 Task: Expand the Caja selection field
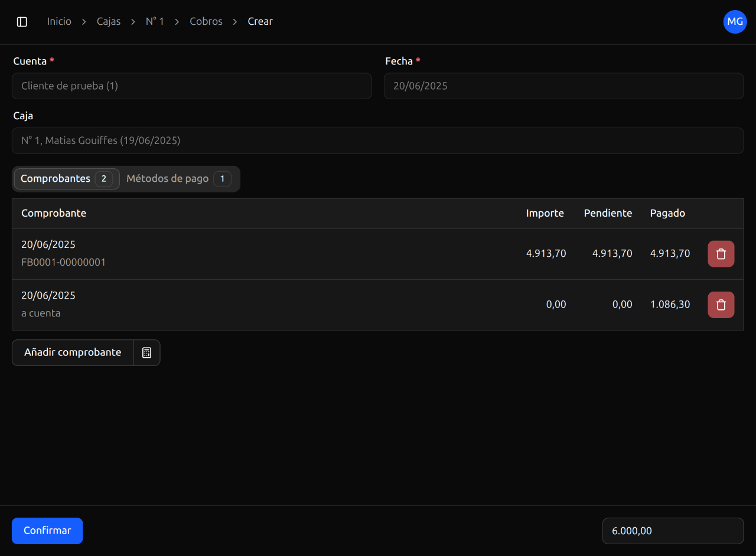click(x=377, y=141)
